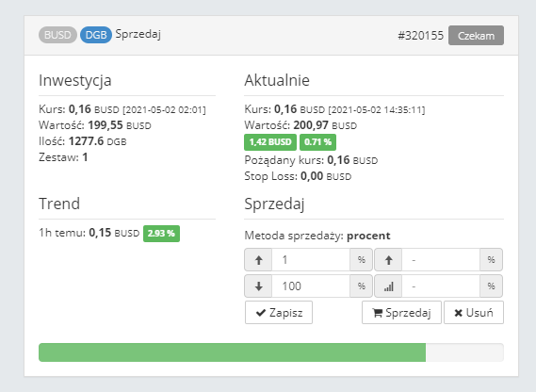This screenshot has width=536, height=392.
Task: Click the 0.71 % gain badge
Action: coord(317,142)
